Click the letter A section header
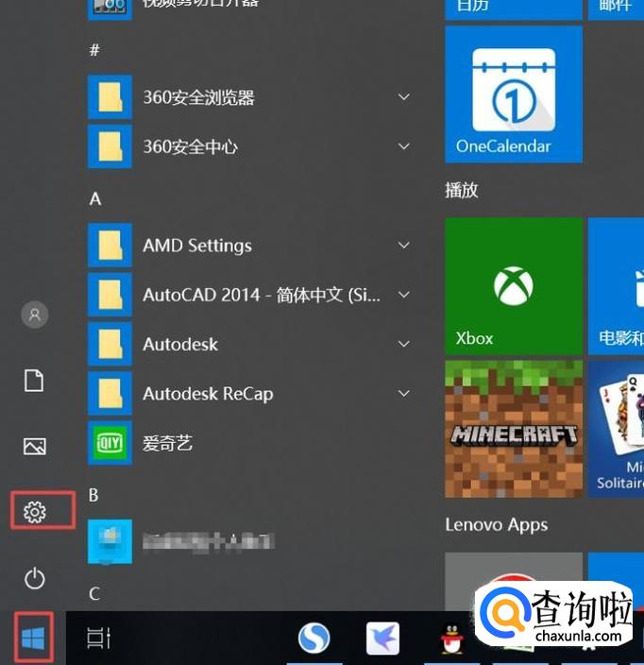 coord(95,198)
